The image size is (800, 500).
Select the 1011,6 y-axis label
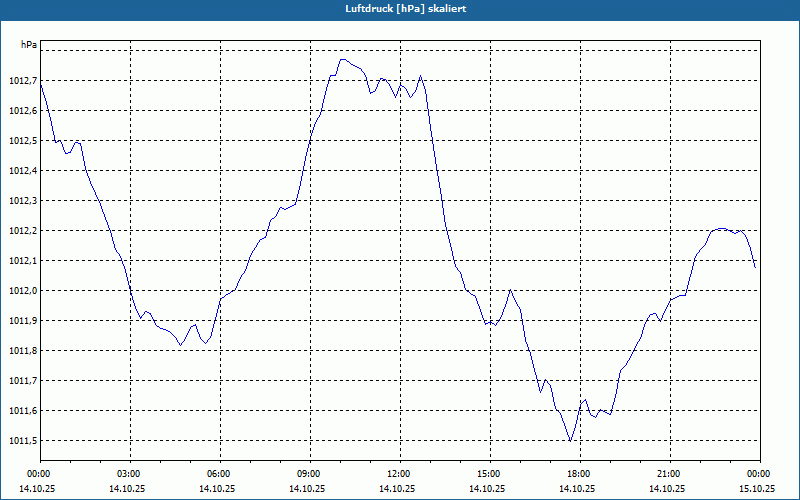pyautogui.click(x=23, y=411)
